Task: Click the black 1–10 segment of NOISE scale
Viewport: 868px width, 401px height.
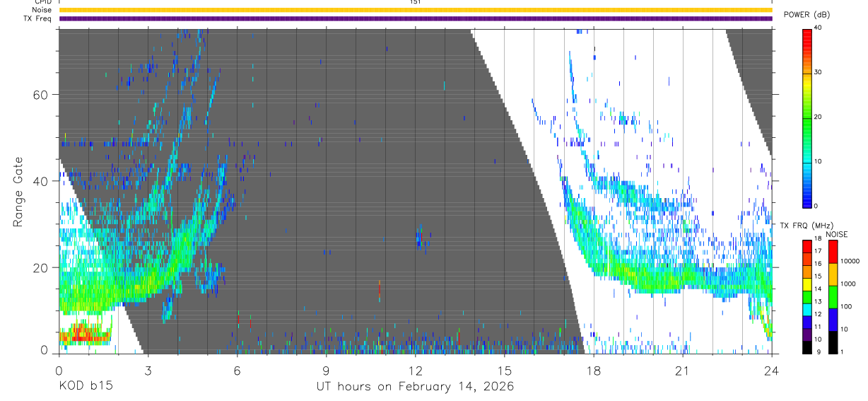Action: pos(833,342)
